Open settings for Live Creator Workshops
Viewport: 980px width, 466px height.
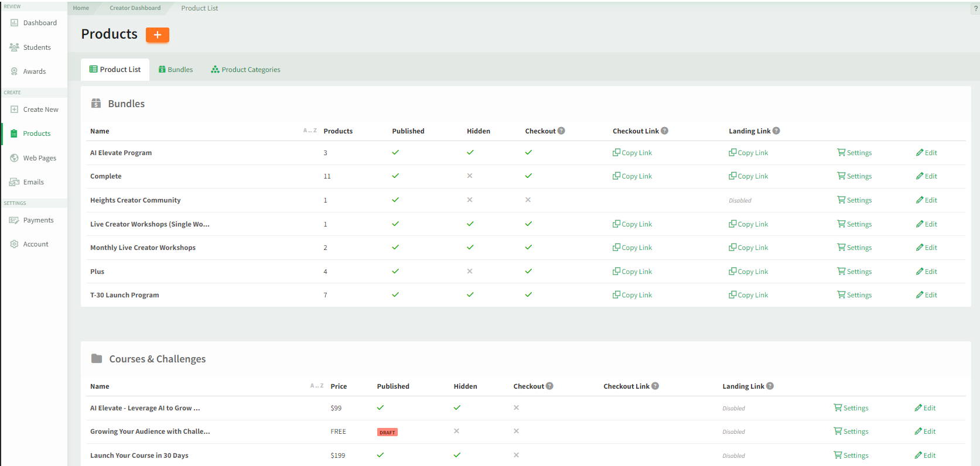pyautogui.click(x=855, y=224)
